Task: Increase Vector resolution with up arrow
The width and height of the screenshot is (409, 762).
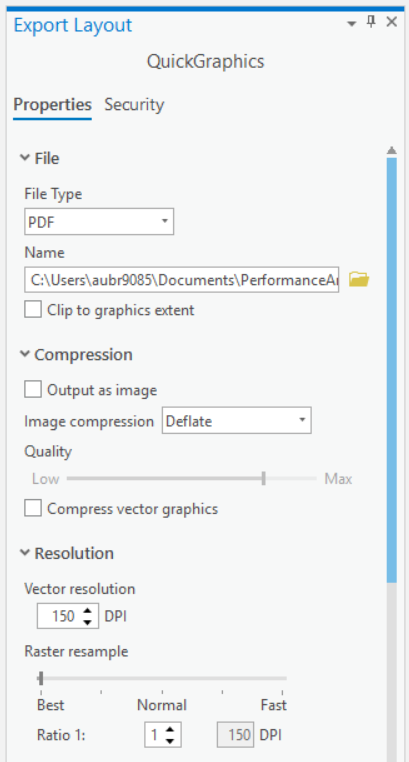Action: coord(87,611)
